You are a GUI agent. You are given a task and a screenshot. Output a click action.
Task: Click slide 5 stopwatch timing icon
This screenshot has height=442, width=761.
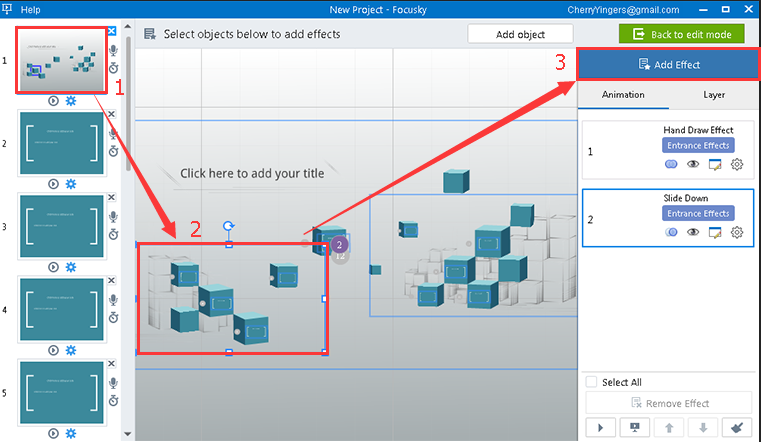click(x=113, y=400)
